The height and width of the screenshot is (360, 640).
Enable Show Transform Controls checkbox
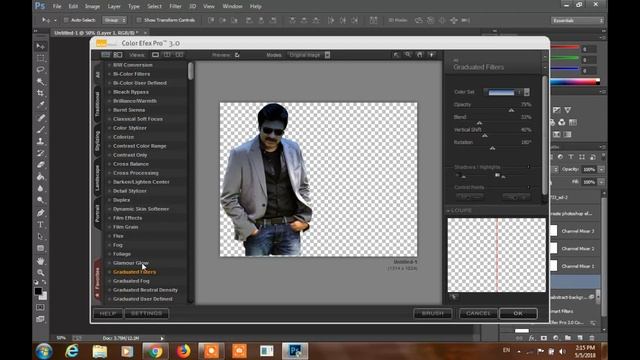[x=139, y=20]
